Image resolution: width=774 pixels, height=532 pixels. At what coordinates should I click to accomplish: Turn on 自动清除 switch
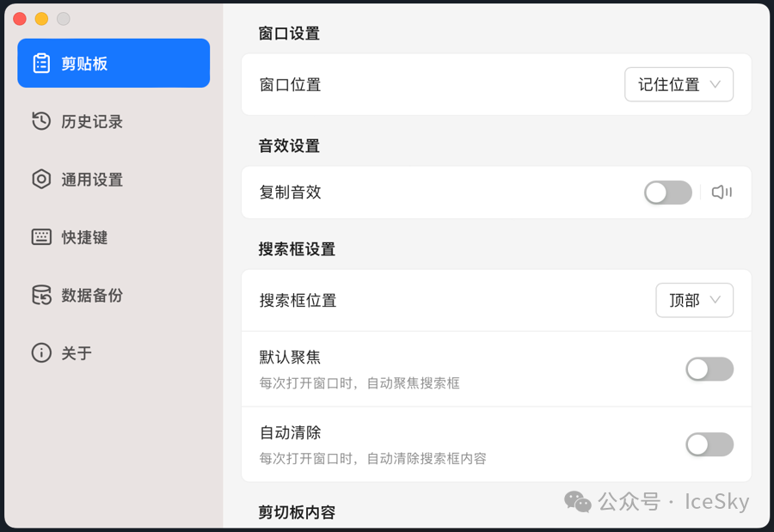pos(709,444)
